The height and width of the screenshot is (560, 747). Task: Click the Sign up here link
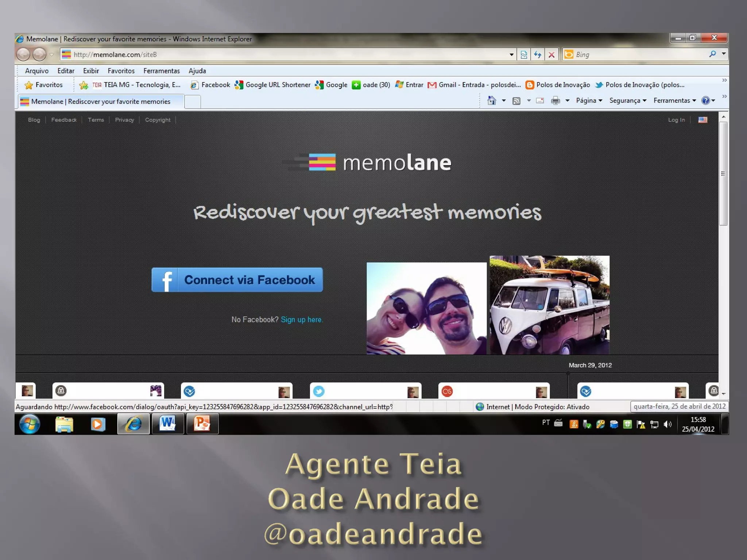[x=302, y=319]
